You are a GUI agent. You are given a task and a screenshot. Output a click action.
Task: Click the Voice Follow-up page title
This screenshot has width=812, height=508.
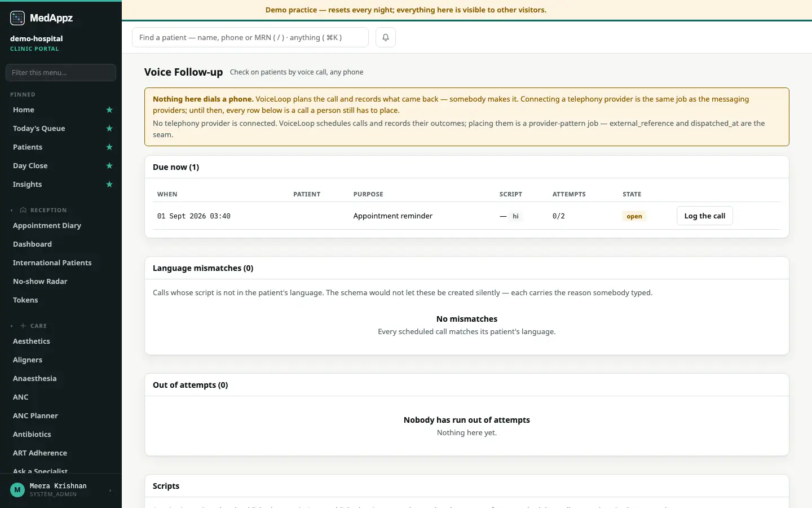[184, 72]
